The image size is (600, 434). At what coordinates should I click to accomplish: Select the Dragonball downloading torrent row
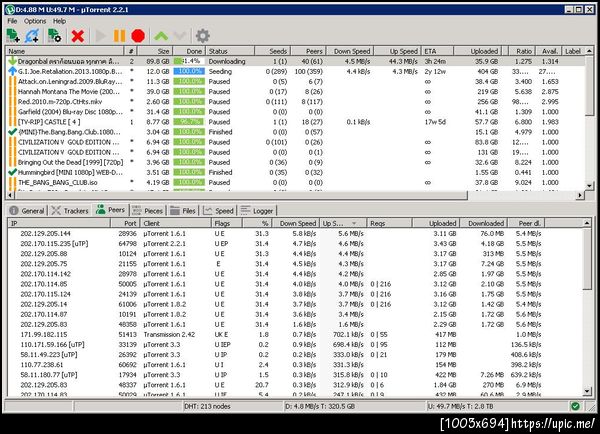point(295,61)
